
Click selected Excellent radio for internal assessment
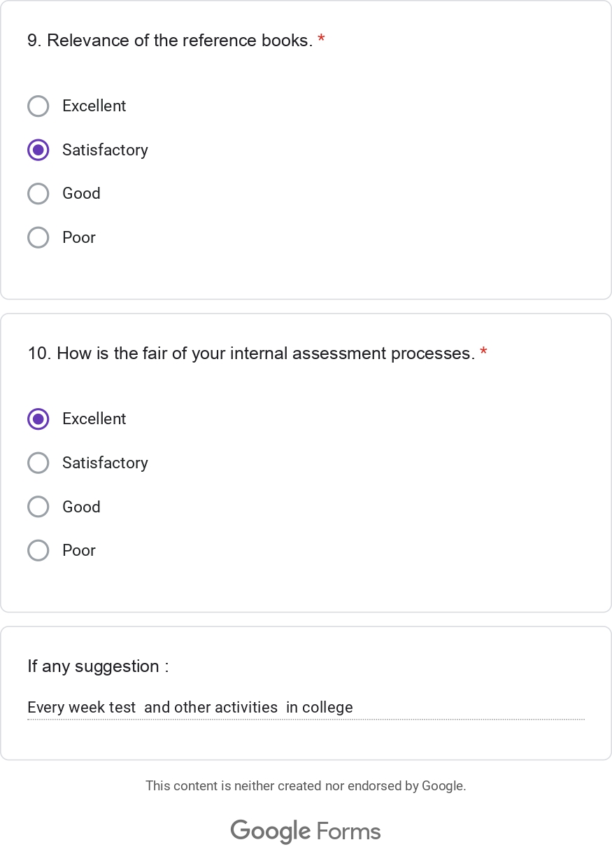click(38, 419)
